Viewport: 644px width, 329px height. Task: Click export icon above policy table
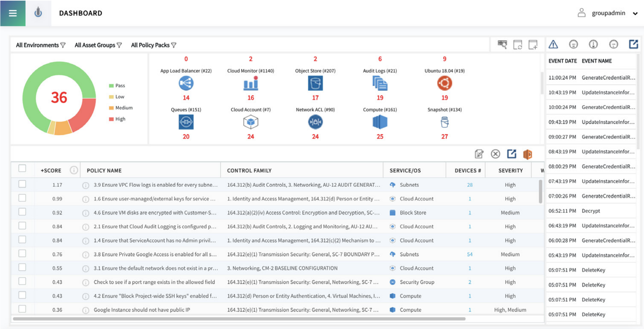(x=511, y=154)
